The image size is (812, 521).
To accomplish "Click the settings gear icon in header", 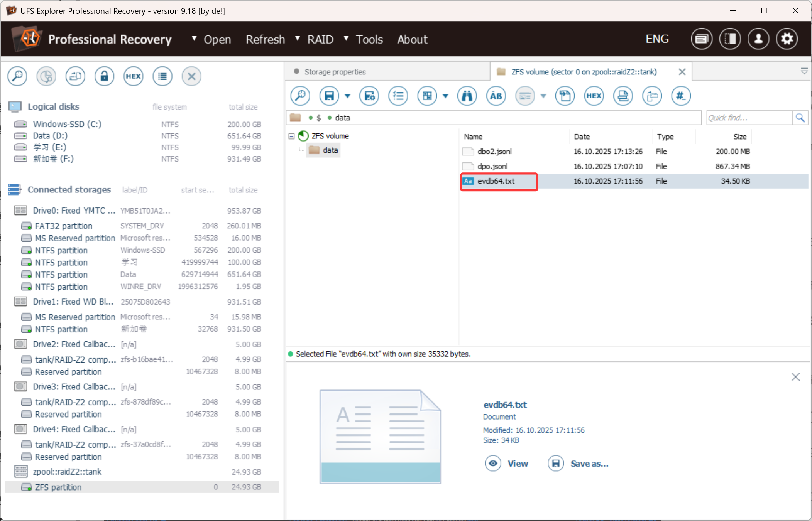I will pyautogui.click(x=787, y=39).
